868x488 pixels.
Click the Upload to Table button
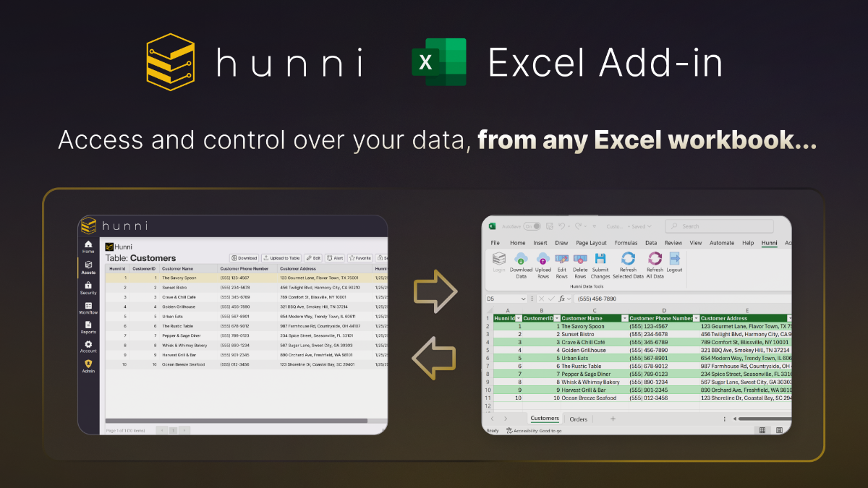281,257
